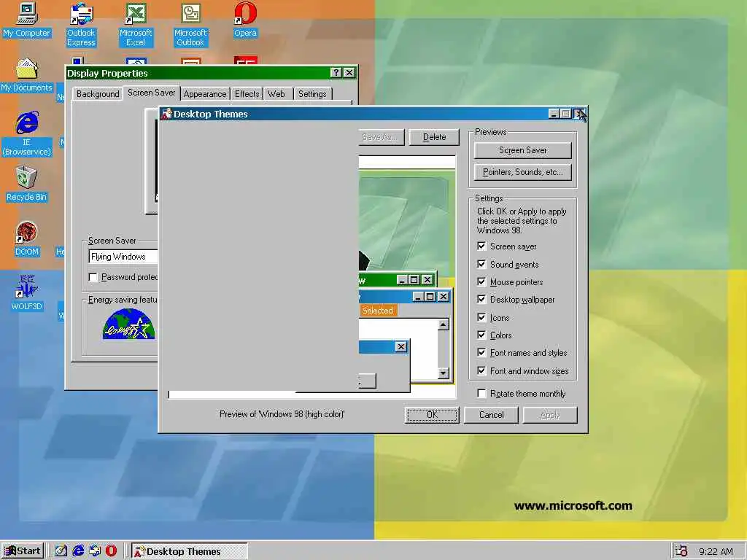Click OK in Desktop Themes

432,415
